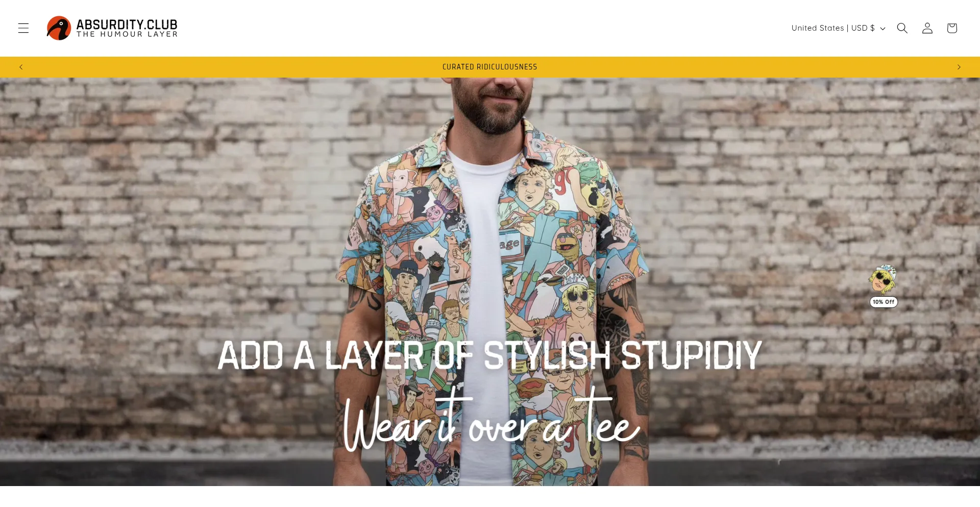Click the Wear it over a tee script
Screen dimensions: 980x507
click(491, 420)
